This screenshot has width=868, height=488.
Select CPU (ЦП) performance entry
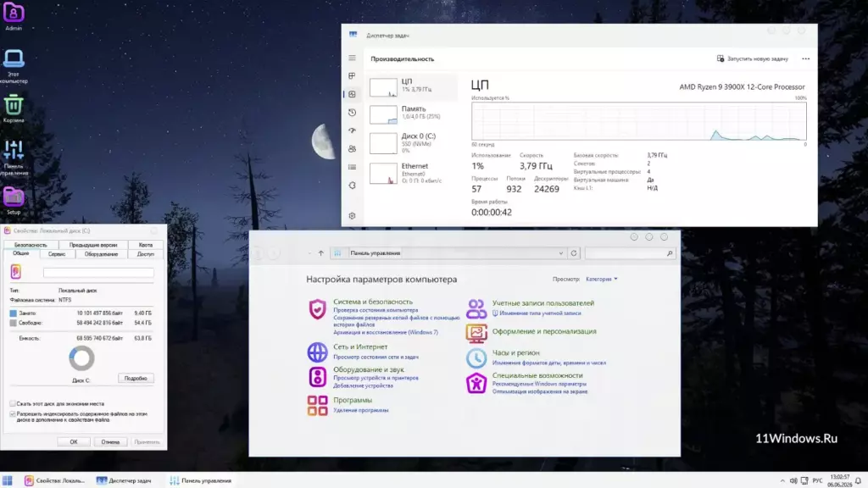tap(413, 87)
